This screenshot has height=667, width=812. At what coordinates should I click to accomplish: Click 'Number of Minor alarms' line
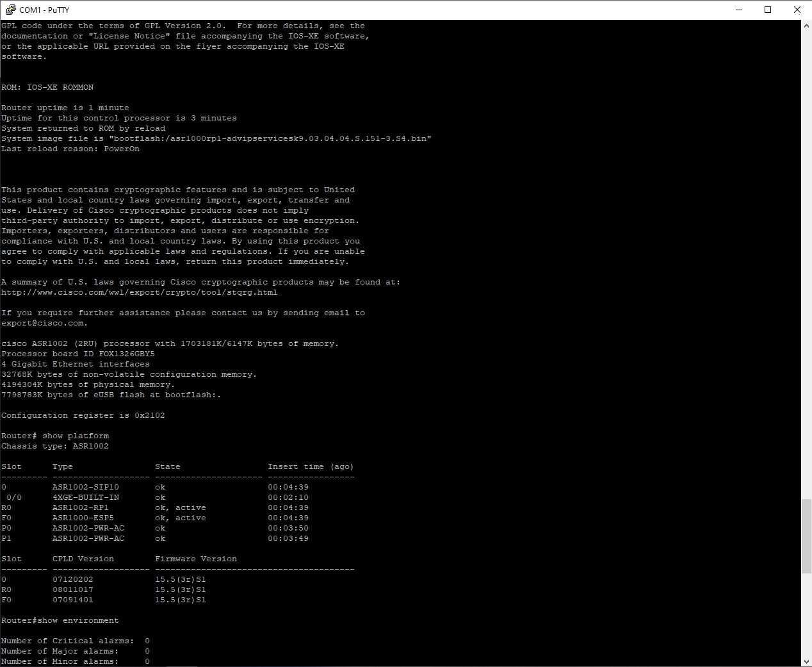(x=76, y=661)
